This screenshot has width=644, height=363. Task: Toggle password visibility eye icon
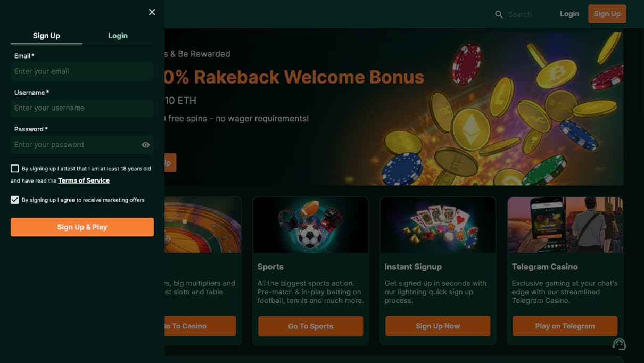click(146, 145)
